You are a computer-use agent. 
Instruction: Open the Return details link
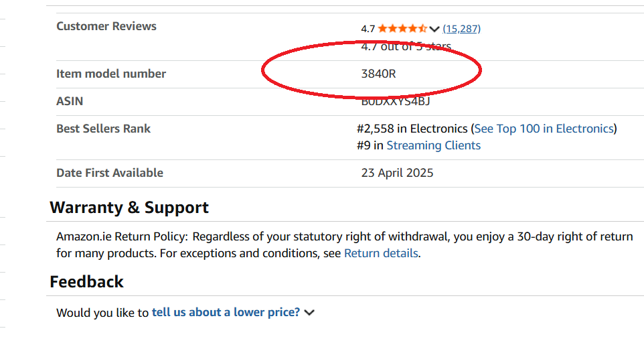pos(381,253)
